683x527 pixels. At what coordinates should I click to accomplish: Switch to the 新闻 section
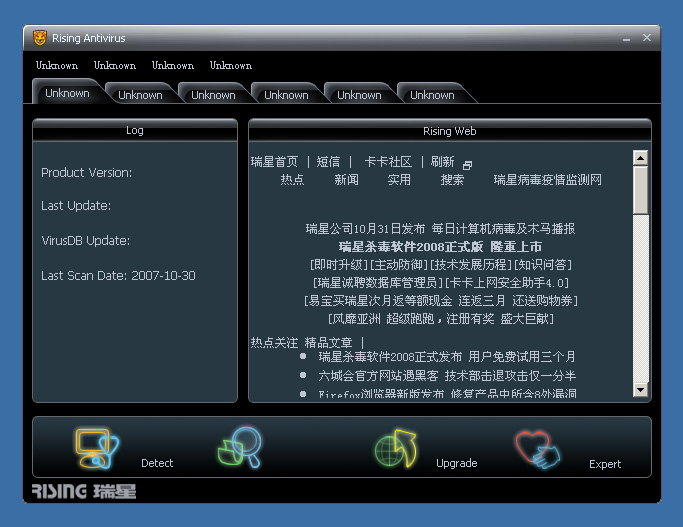pos(346,179)
